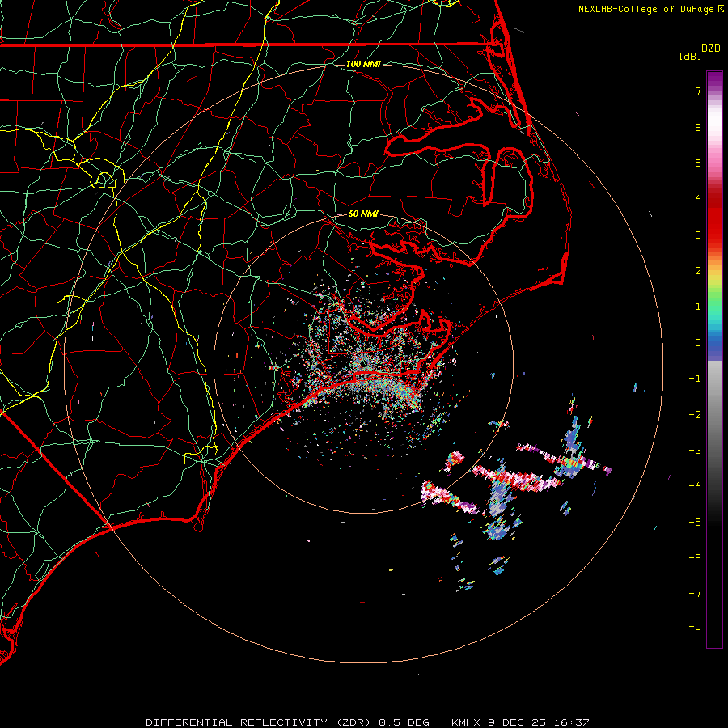Click the -6 value on the color scale
Viewport: 728px width, 728px height.
click(x=695, y=558)
